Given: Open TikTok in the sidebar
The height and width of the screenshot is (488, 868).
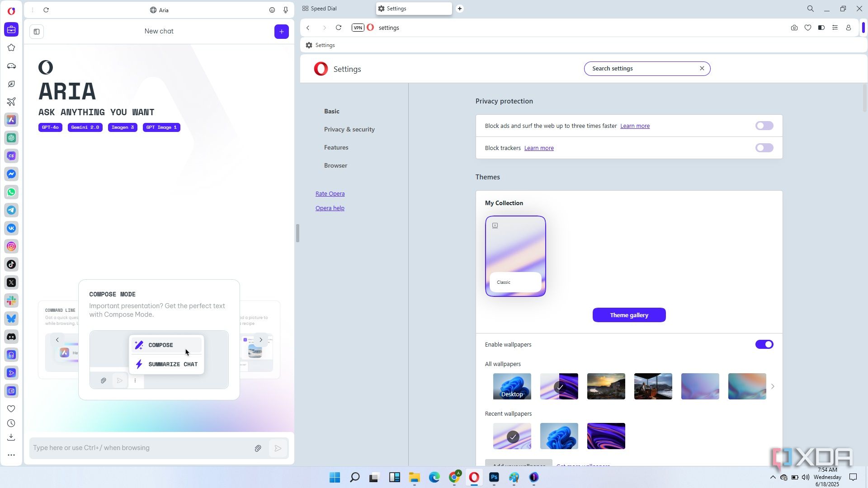Looking at the screenshot, I should 11,265.
